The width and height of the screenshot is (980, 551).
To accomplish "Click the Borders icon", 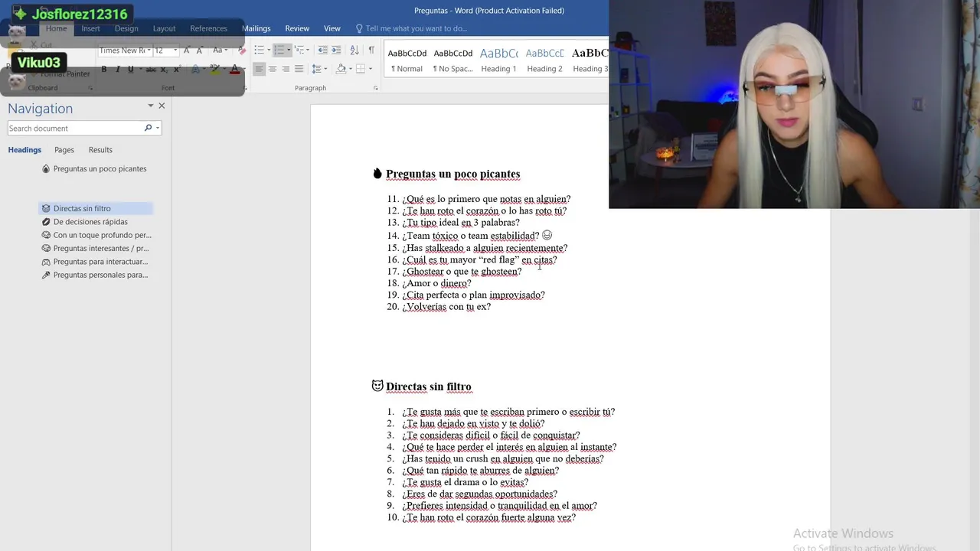I will click(361, 69).
